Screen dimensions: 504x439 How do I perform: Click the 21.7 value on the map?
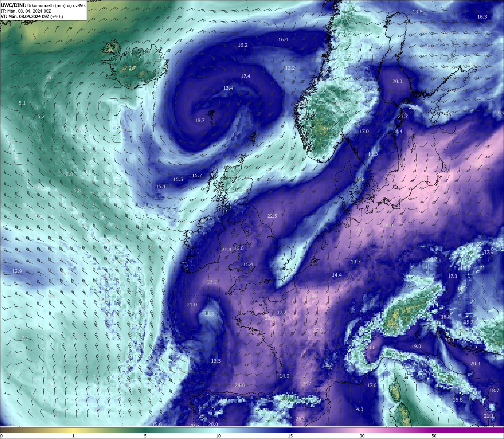coord(403,117)
